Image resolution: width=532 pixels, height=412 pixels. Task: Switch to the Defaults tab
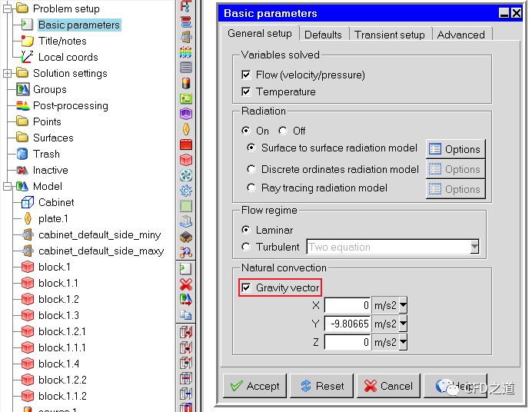323,35
